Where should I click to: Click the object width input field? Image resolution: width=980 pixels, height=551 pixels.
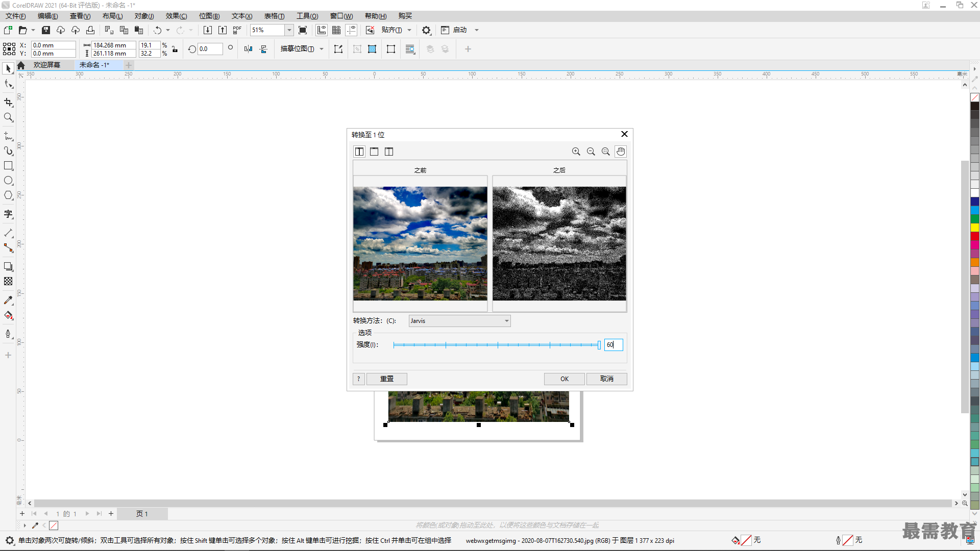[114, 45]
